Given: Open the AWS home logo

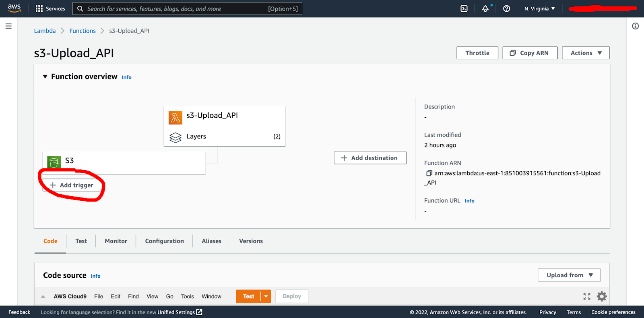Looking at the screenshot, I should click(14, 8).
